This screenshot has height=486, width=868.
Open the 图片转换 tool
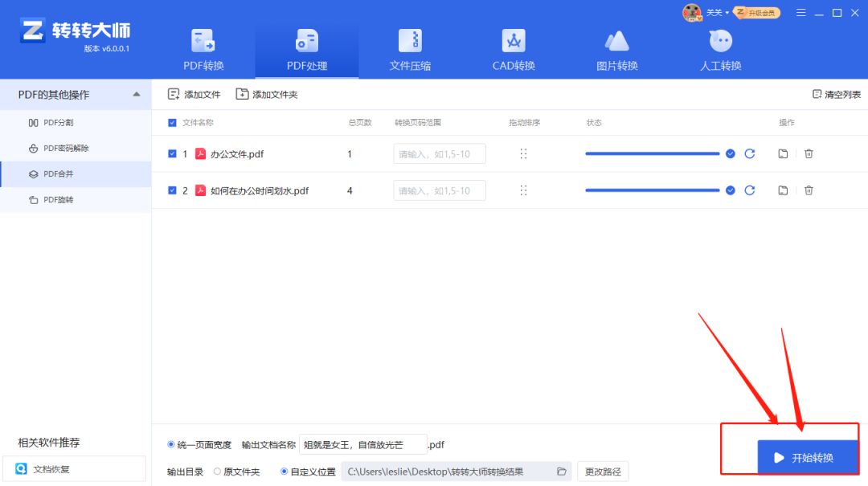click(x=616, y=48)
